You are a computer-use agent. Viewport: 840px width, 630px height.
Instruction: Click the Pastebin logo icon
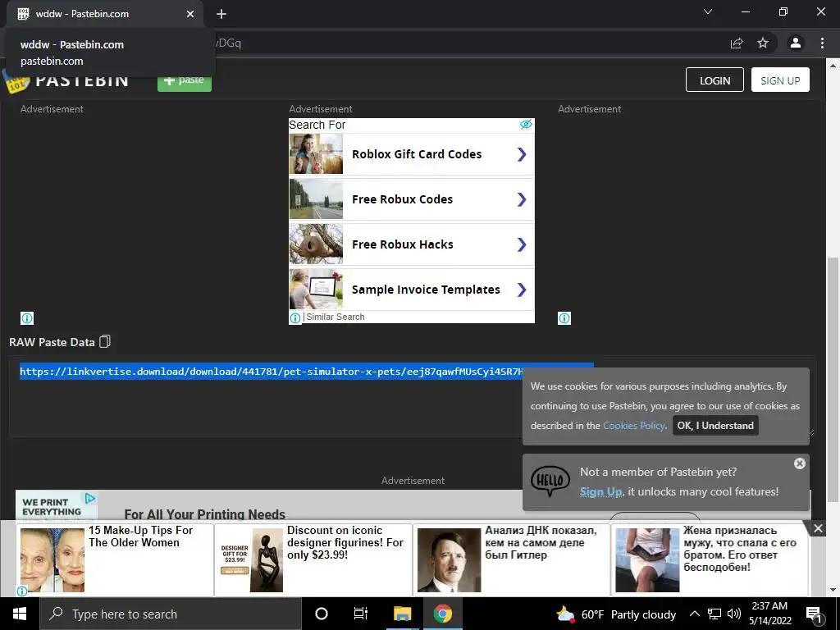point(15,81)
